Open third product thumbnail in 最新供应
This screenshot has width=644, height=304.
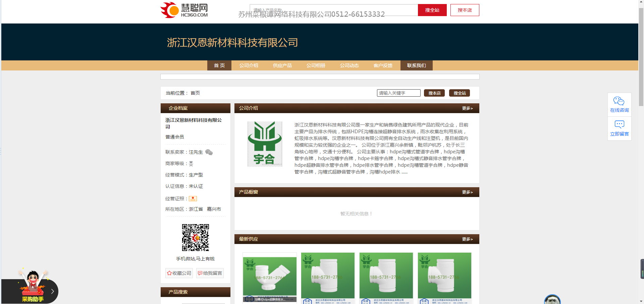pyautogui.click(x=386, y=278)
